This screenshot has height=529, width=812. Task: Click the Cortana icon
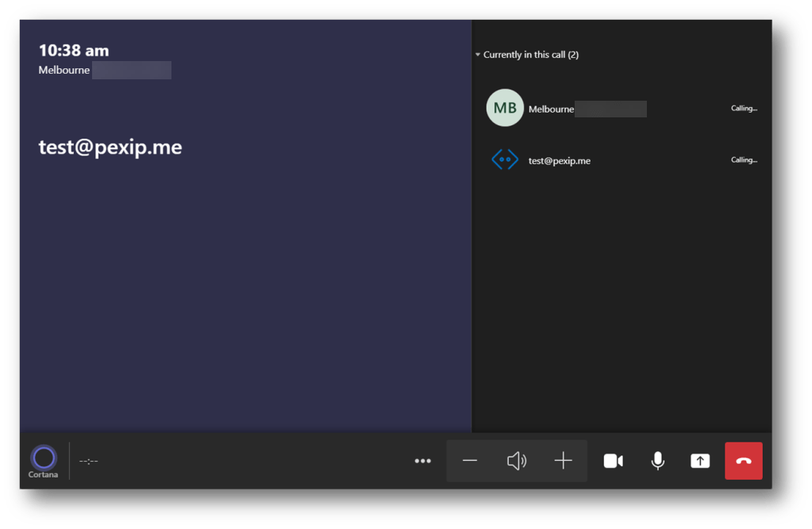coord(44,458)
